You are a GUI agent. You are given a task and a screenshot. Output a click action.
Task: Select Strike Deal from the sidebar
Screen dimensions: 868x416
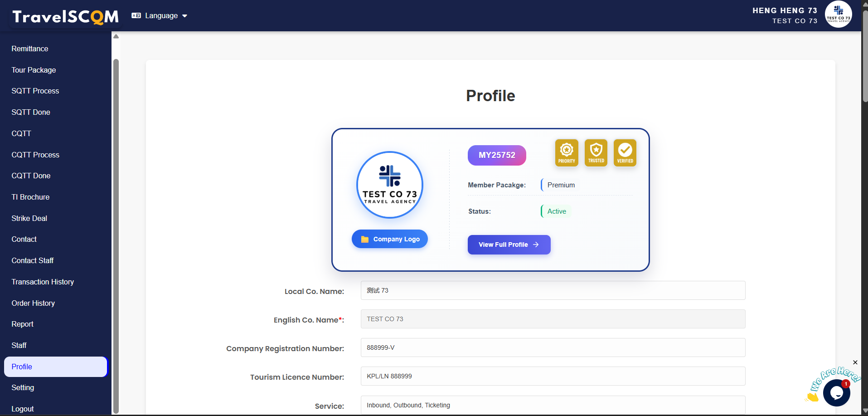pyautogui.click(x=29, y=218)
